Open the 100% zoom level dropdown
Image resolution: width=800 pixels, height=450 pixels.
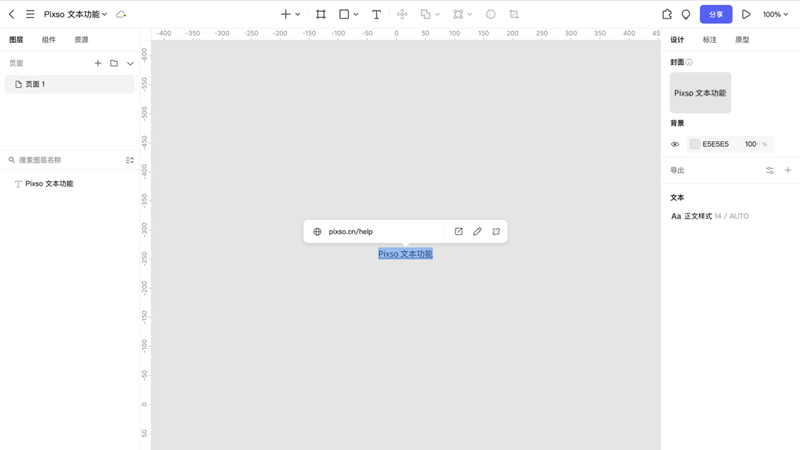click(775, 14)
